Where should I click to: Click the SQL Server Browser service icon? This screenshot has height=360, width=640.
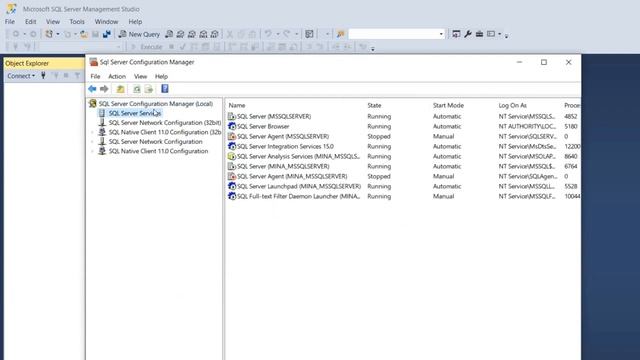pyautogui.click(x=232, y=127)
